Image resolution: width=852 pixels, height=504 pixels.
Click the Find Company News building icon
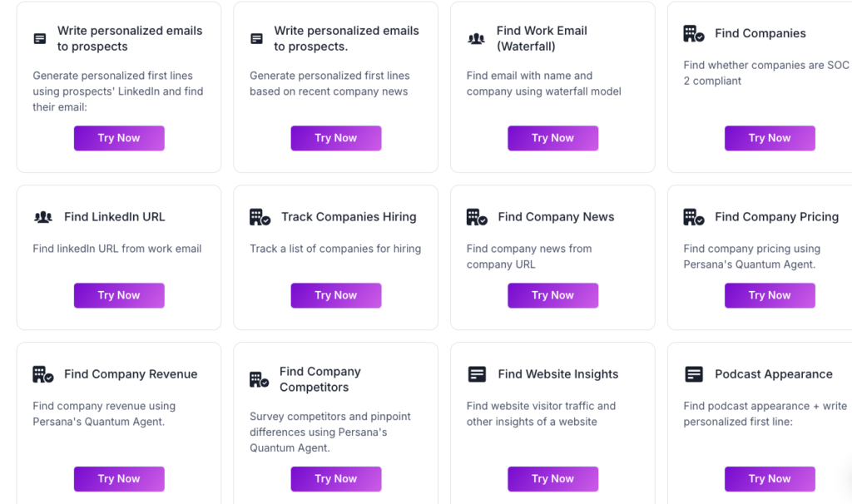(477, 217)
